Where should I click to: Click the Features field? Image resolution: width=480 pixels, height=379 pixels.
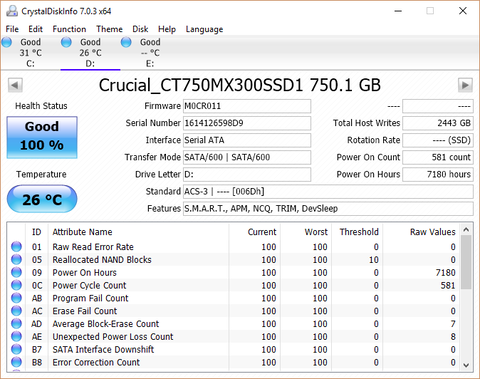pos(328,209)
